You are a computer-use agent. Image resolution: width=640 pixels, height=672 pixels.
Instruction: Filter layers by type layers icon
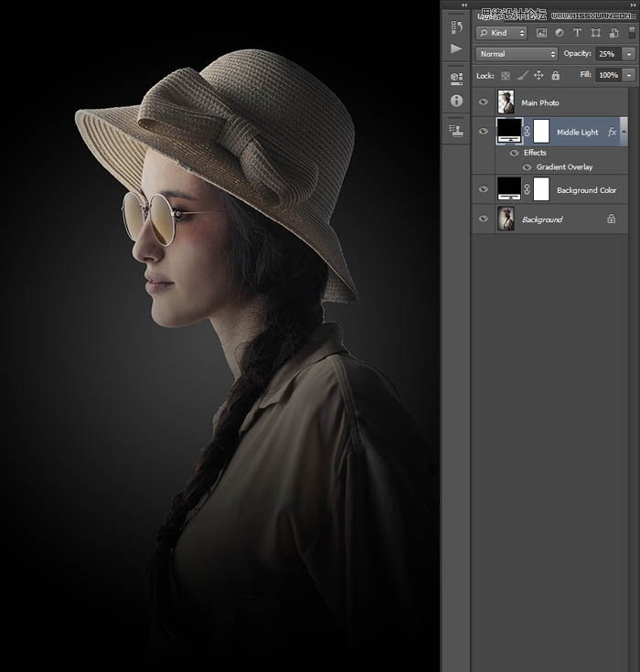(x=577, y=33)
